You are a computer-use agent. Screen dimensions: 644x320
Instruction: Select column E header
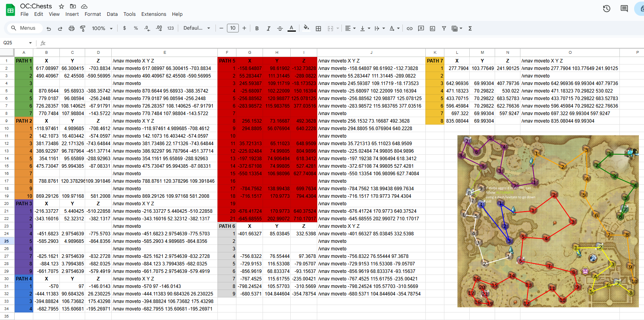(165, 52)
